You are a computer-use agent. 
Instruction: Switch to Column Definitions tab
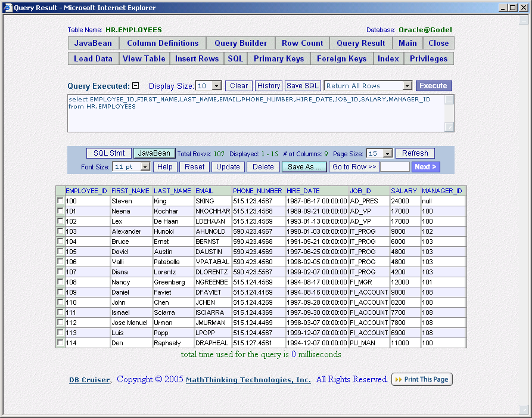pyautogui.click(x=163, y=43)
